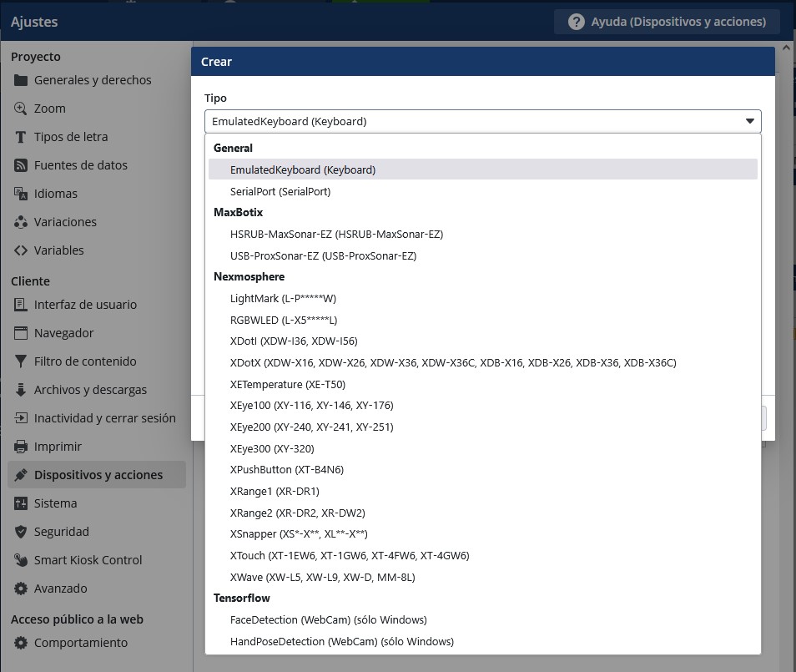Screen dimensions: 796x672
Task: Select USB-ProxSonar-EZ in the MaxBotix group
Action: (x=323, y=255)
